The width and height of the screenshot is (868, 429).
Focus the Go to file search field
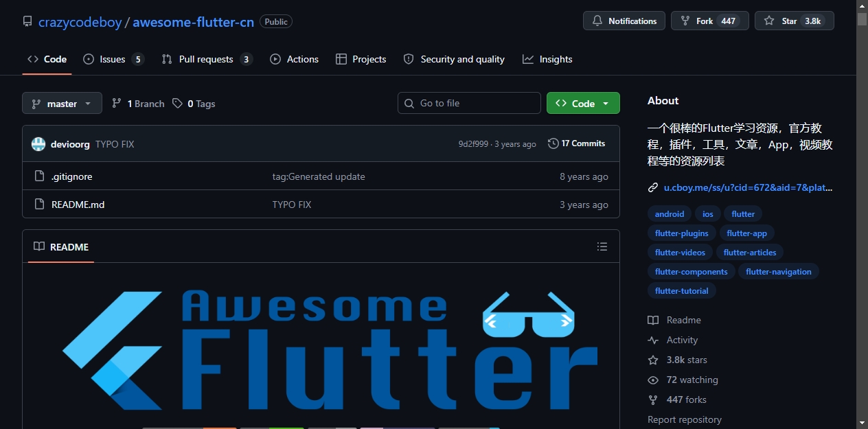469,103
